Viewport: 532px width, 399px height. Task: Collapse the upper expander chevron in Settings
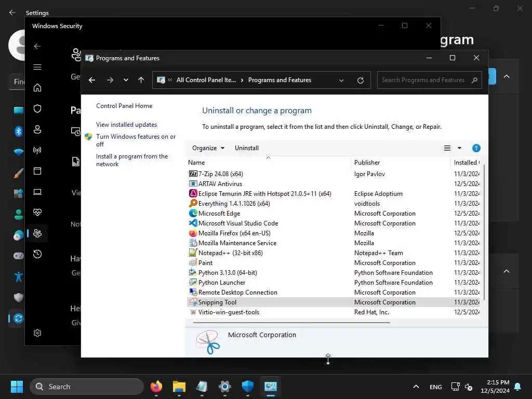506,77
